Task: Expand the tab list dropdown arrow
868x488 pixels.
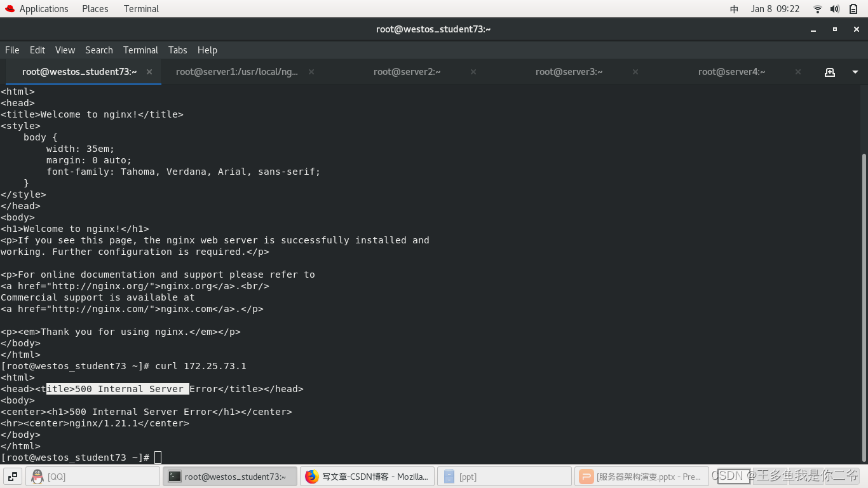Action: point(855,72)
